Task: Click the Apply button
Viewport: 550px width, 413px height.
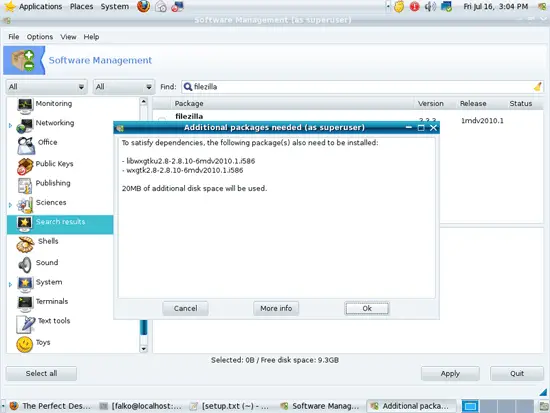Action: click(x=450, y=374)
